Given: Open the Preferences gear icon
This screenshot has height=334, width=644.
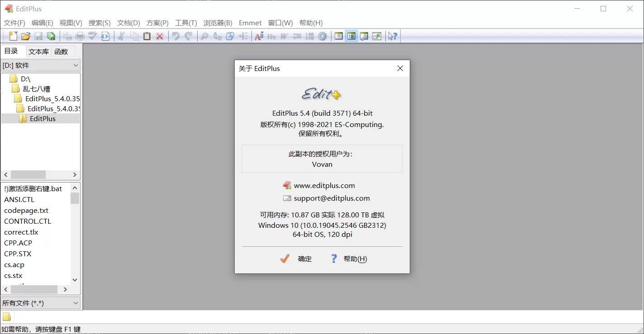Looking at the screenshot, I should (x=322, y=36).
